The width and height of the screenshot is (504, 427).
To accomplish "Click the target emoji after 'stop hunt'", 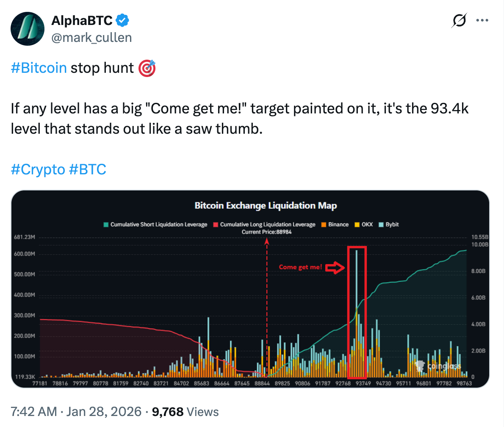I will pyautogui.click(x=147, y=68).
